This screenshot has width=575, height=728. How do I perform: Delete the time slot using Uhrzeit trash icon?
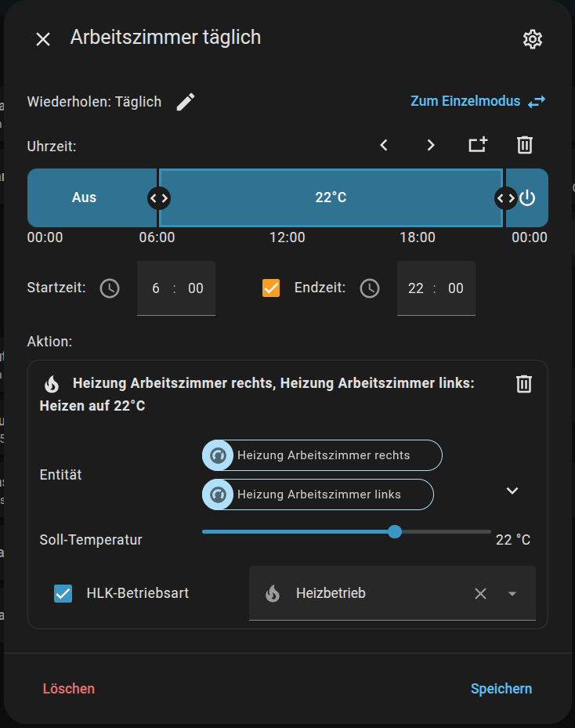click(525, 145)
